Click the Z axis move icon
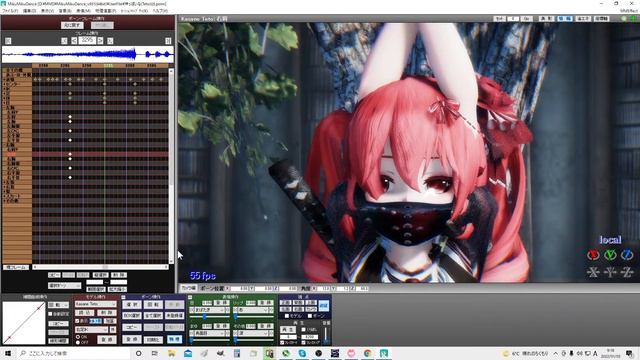 point(627,272)
